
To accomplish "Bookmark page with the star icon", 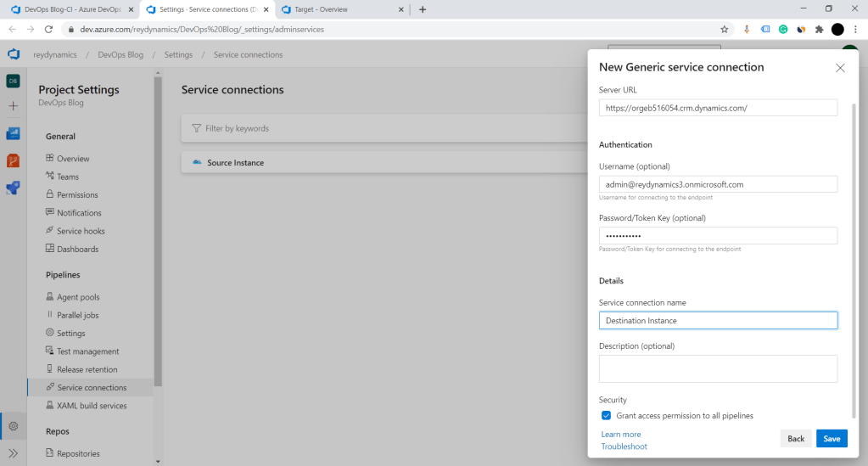I will (x=724, y=29).
